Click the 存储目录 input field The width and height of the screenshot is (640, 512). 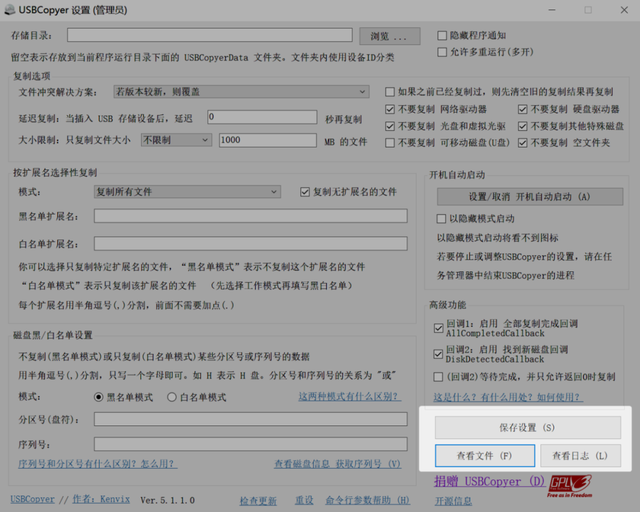(x=210, y=35)
